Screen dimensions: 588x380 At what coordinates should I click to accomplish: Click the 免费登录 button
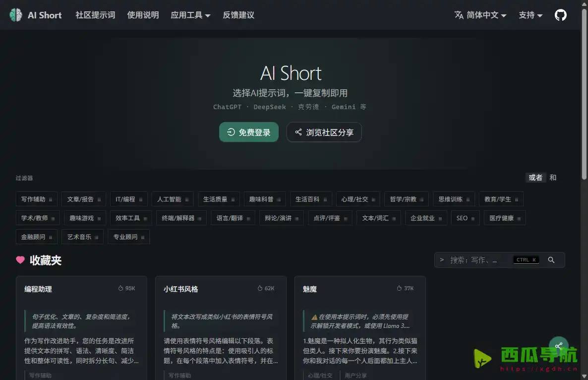248,132
